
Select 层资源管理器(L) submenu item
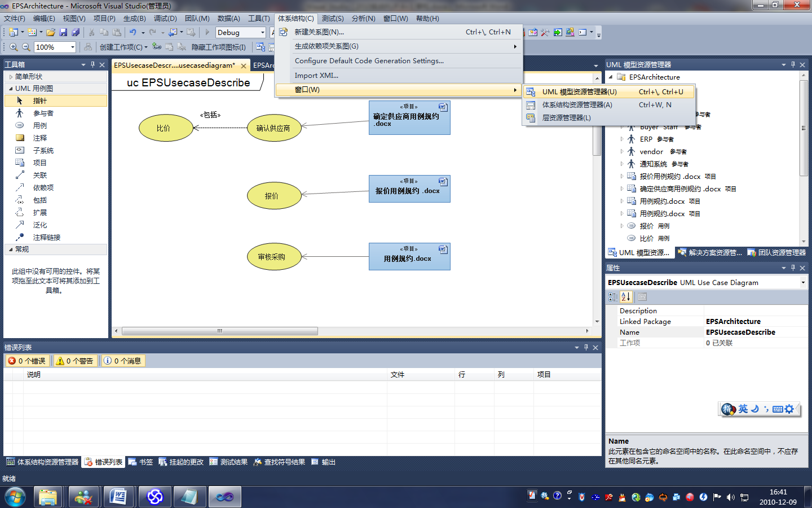[608, 117]
